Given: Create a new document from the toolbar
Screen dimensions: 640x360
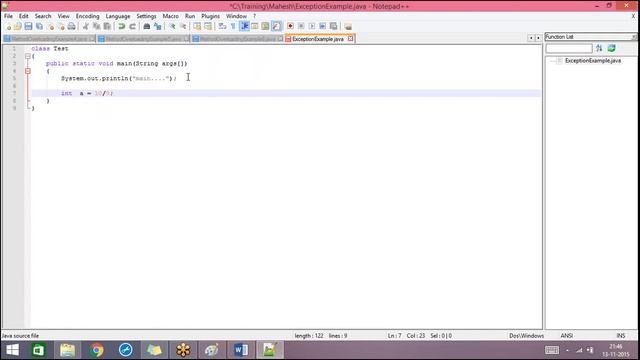Looking at the screenshot, I should [8, 27].
